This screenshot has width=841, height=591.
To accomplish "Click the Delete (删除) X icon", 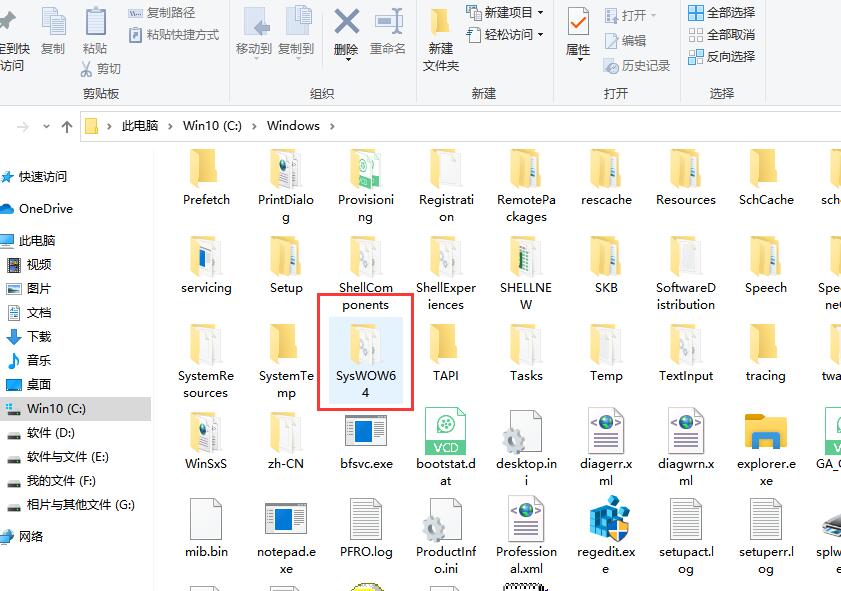I will (x=346, y=23).
